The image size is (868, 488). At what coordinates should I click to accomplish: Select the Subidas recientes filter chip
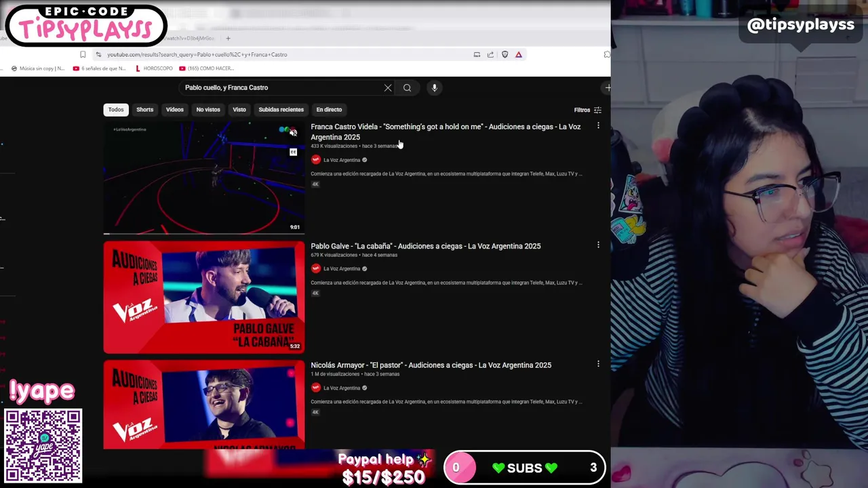coord(281,109)
